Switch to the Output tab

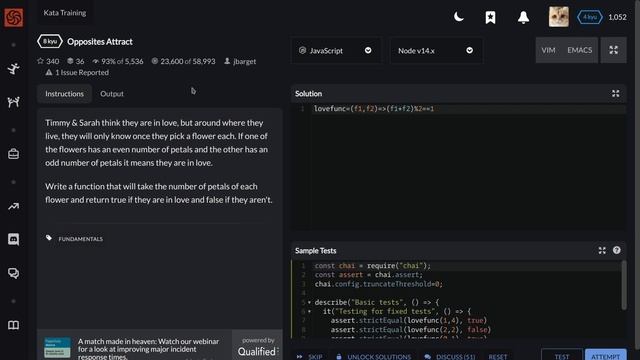[112, 93]
